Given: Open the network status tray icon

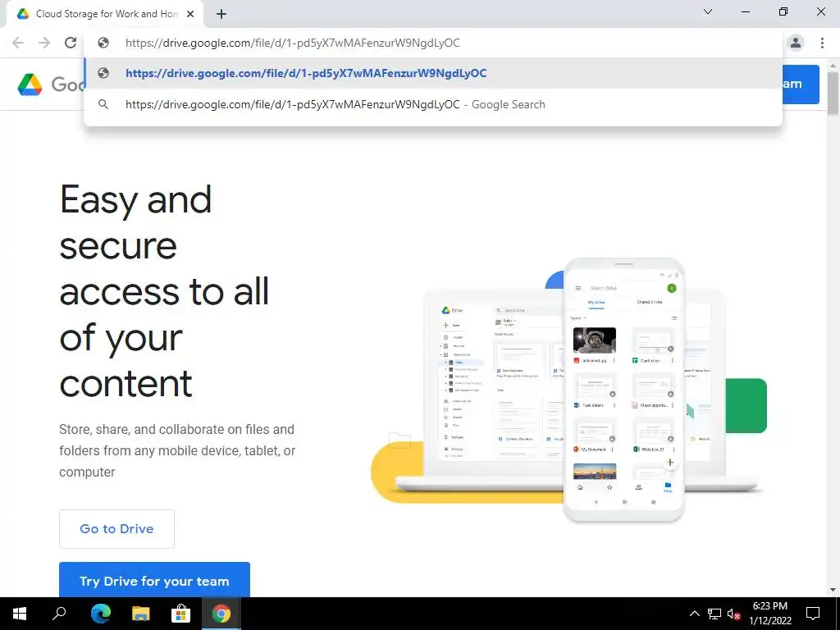Looking at the screenshot, I should click(x=714, y=614).
